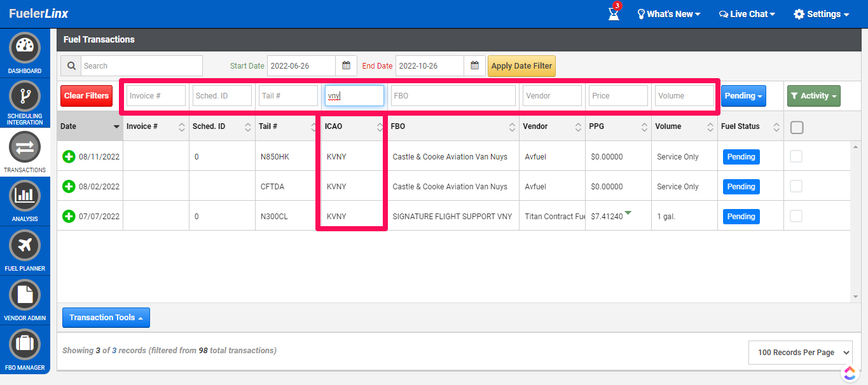Sort by Tail # column arrows
The width and height of the screenshot is (868, 385).
313,126
